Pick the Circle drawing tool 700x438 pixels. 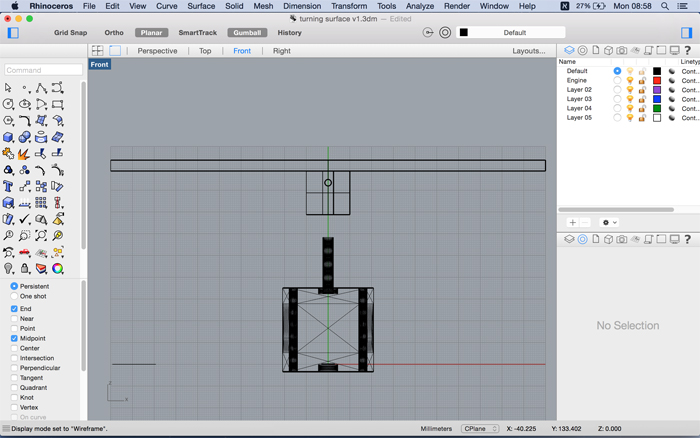click(8, 104)
